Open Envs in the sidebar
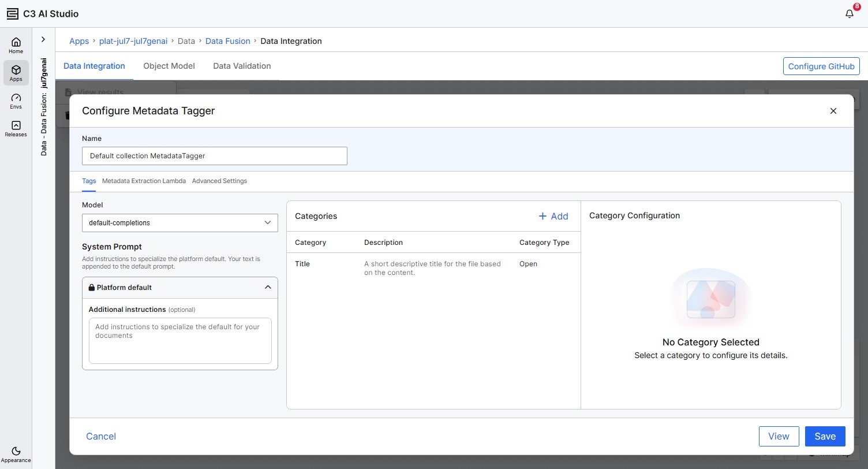Screen dimensions: 868x469 [16, 101]
